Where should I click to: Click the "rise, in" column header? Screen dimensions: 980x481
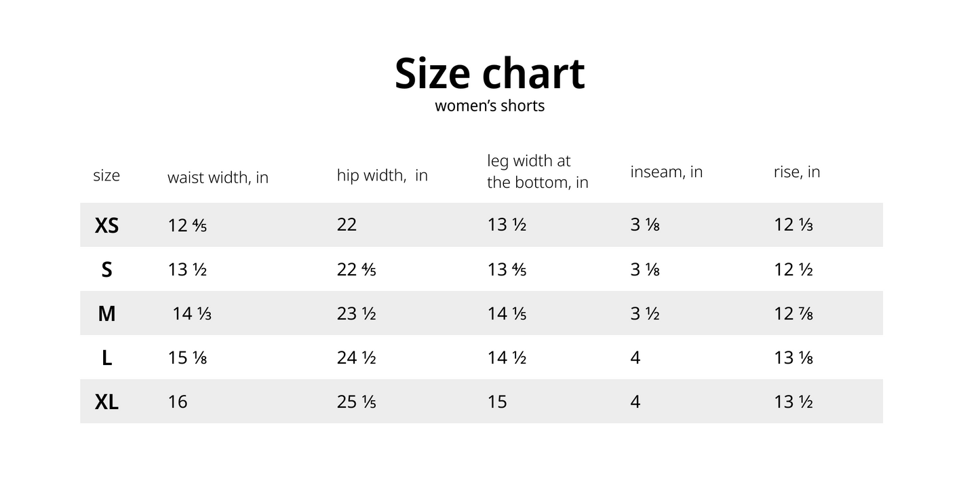796,172
